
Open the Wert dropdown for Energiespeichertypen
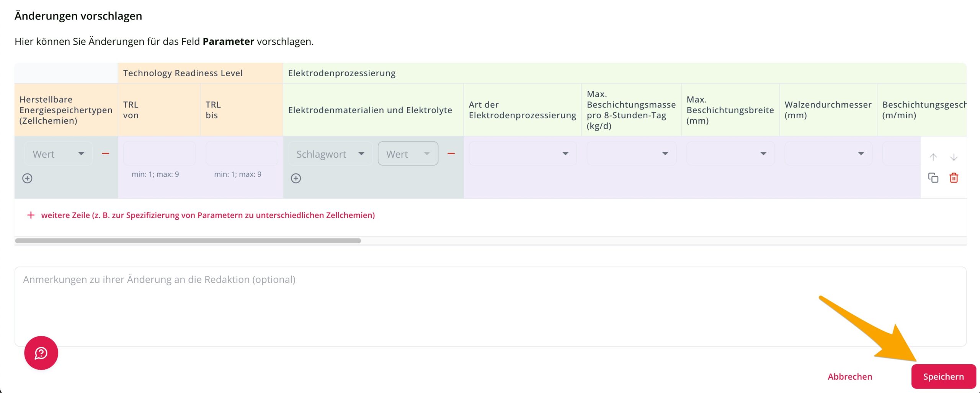tap(58, 154)
